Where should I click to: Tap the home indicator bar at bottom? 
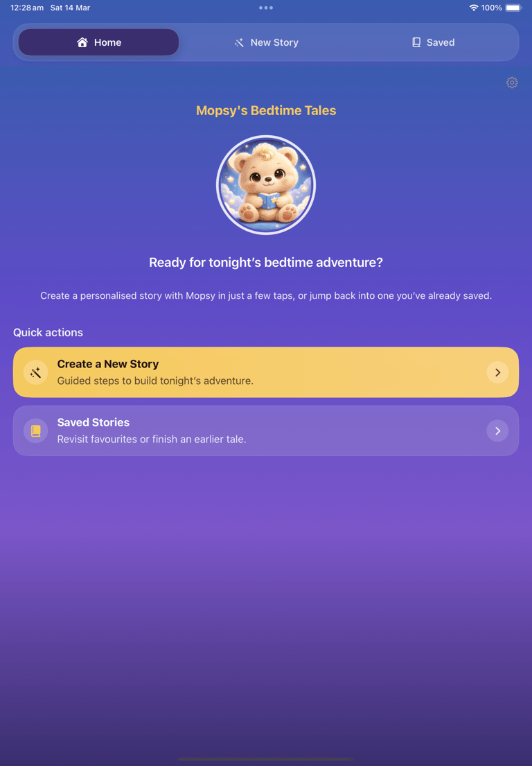[x=266, y=759]
